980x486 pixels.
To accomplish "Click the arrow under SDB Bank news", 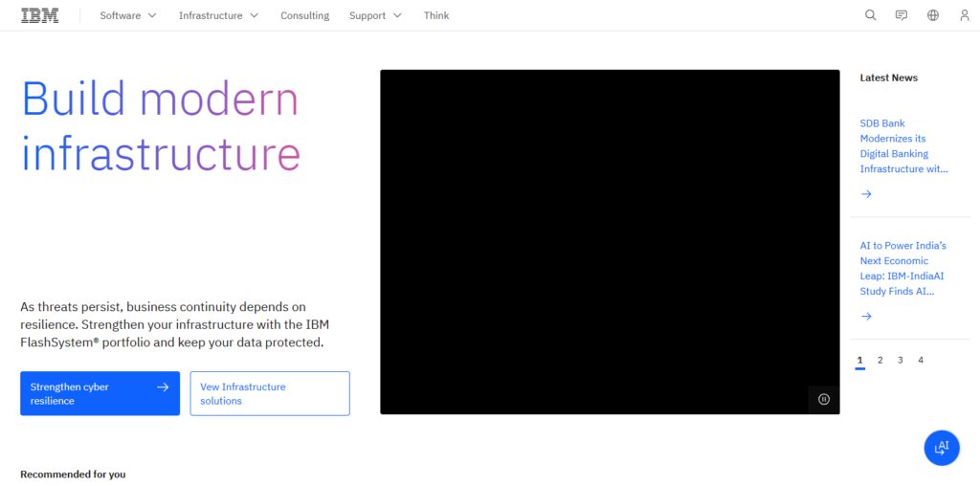I will (865, 194).
